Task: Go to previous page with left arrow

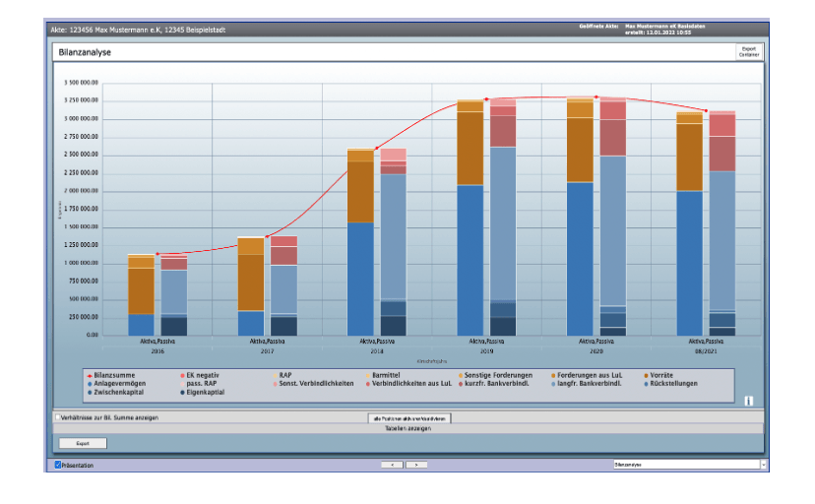Action: (x=393, y=464)
